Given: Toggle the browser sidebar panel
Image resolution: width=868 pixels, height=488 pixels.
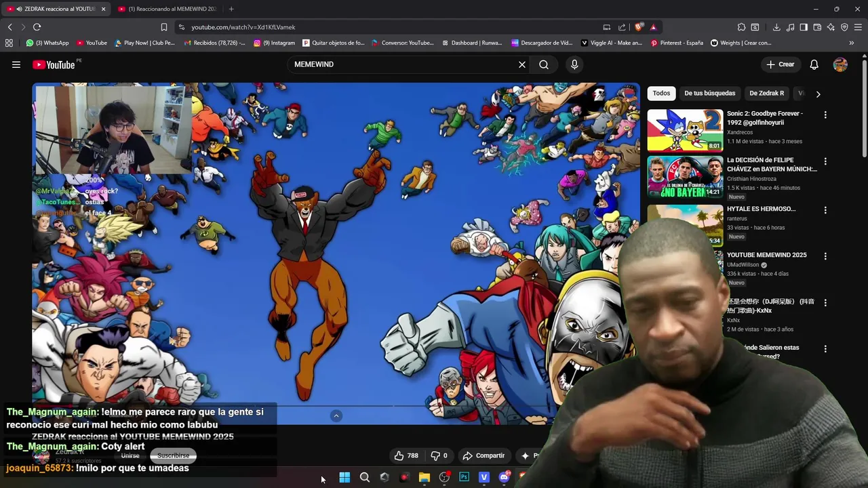Looking at the screenshot, I should (x=804, y=27).
